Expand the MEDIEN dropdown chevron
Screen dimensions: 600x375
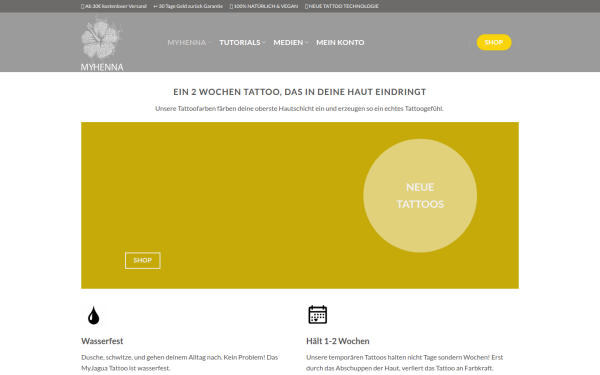[x=307, y=42]
